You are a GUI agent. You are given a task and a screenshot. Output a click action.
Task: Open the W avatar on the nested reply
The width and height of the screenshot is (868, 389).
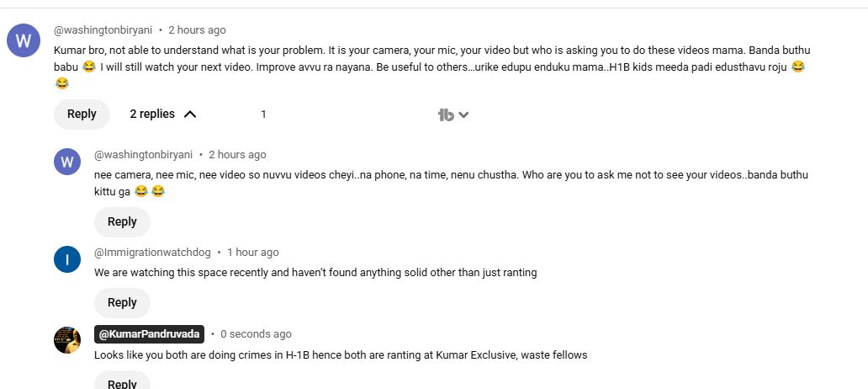(67, 162)
